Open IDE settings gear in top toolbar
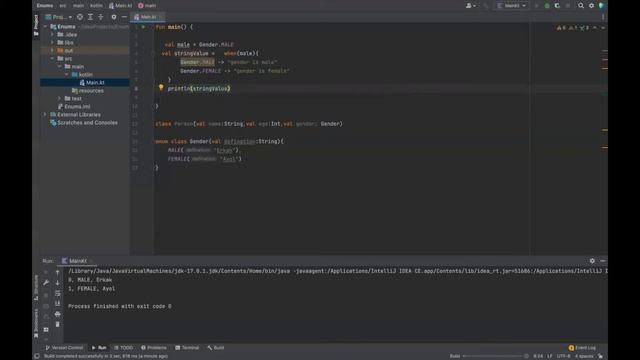Screen dimensions: 640x360 (591, 6)
